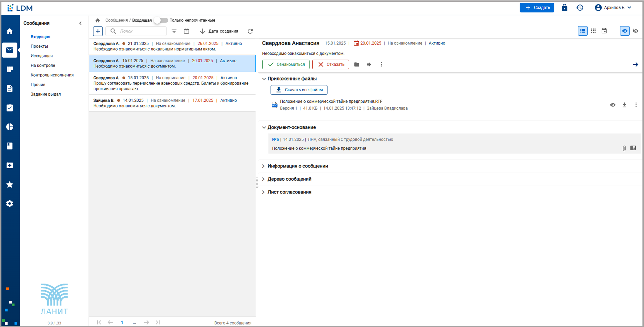Select the На подписание message from Свердлова А.
The image size is (644, 327).
tap(172, 83)
